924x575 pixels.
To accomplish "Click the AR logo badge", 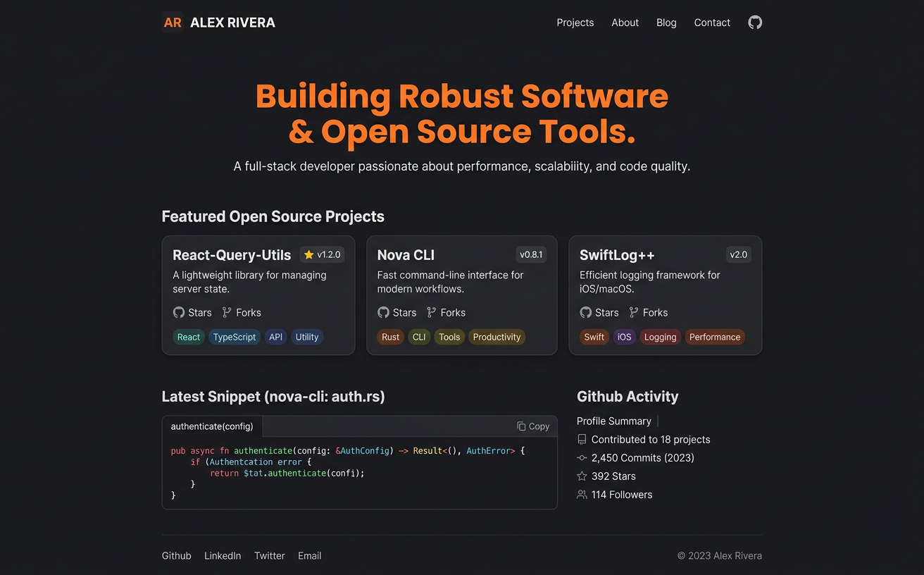I will tap(173, 23).
